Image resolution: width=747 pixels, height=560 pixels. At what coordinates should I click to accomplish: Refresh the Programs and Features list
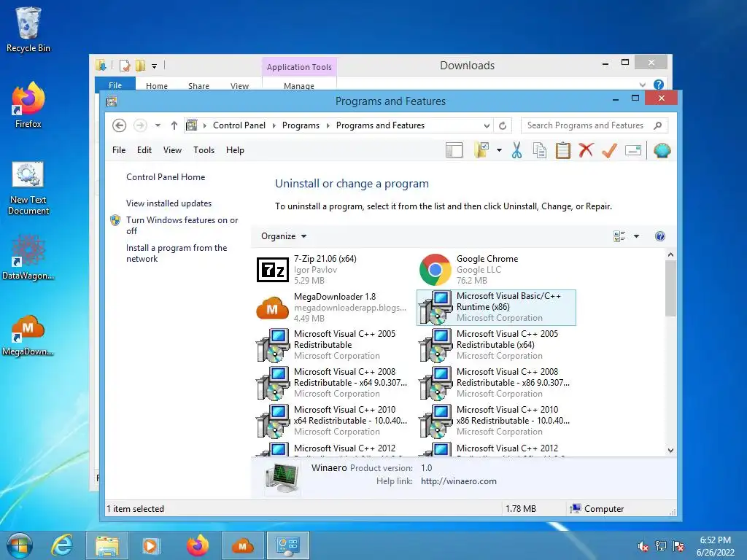(x=503, y=125)
